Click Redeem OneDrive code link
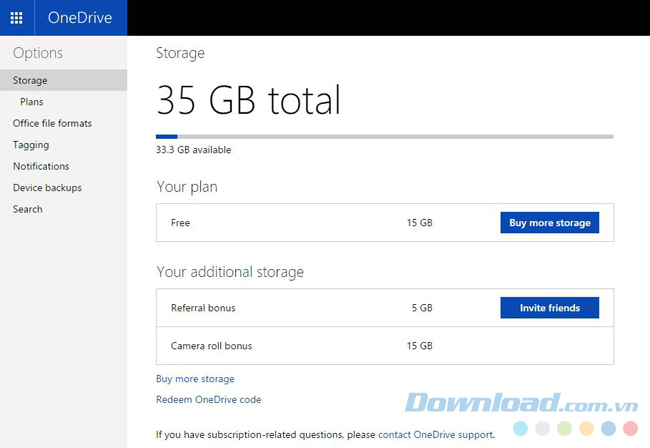The height and width of the screenshot is (448, 650). click(208, 399)
